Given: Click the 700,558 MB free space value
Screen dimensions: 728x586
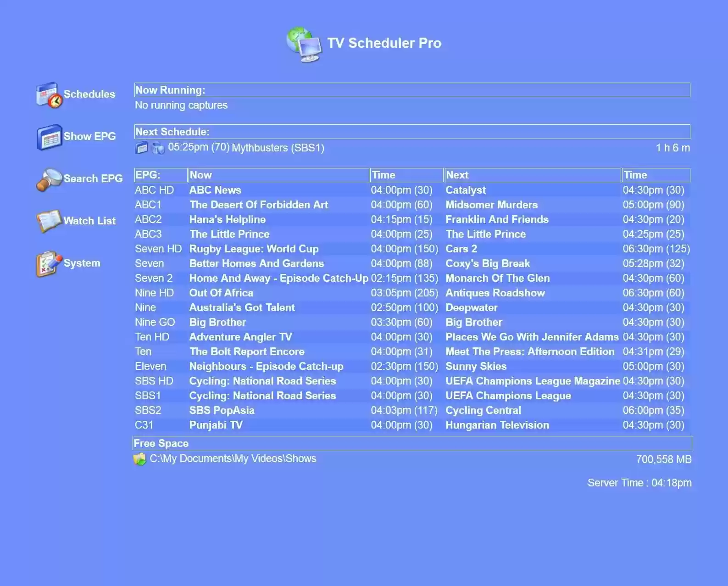Looking at the screenshot, I should (664, 459).
